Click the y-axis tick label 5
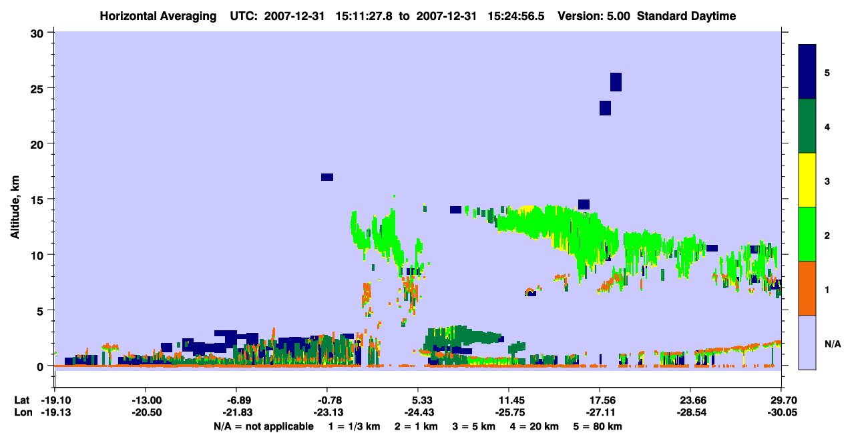868x445 pixels. pyautogui.click(x=41, y=310)
